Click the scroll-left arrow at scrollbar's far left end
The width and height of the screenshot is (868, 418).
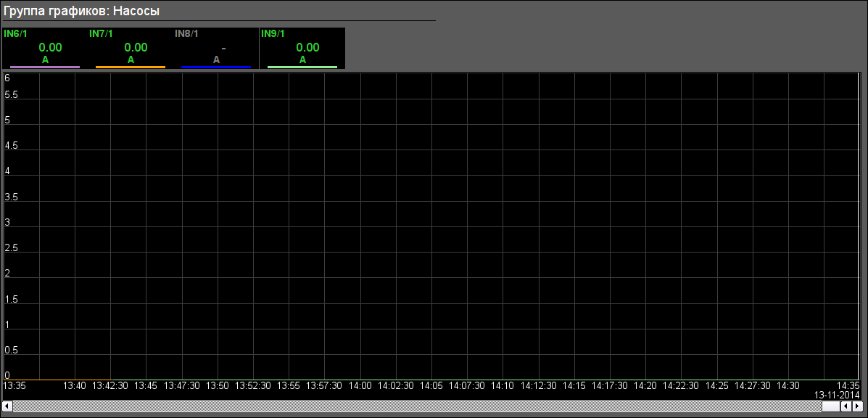coord(7,406)
